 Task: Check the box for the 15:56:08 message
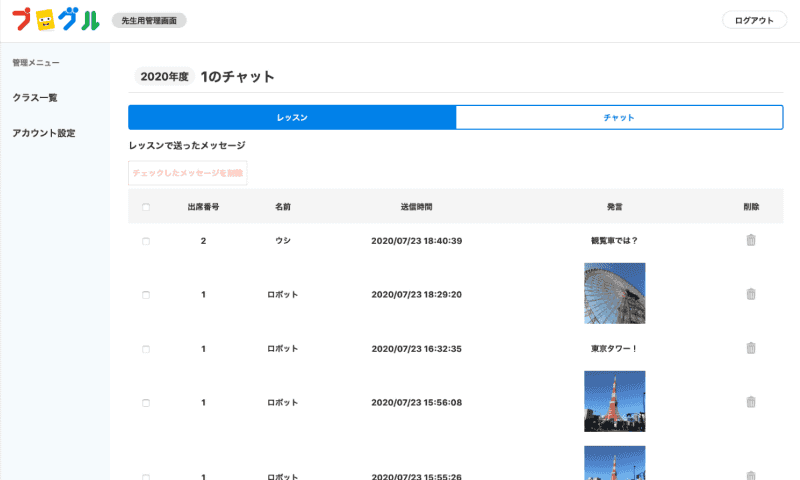[x=146, y=403]
